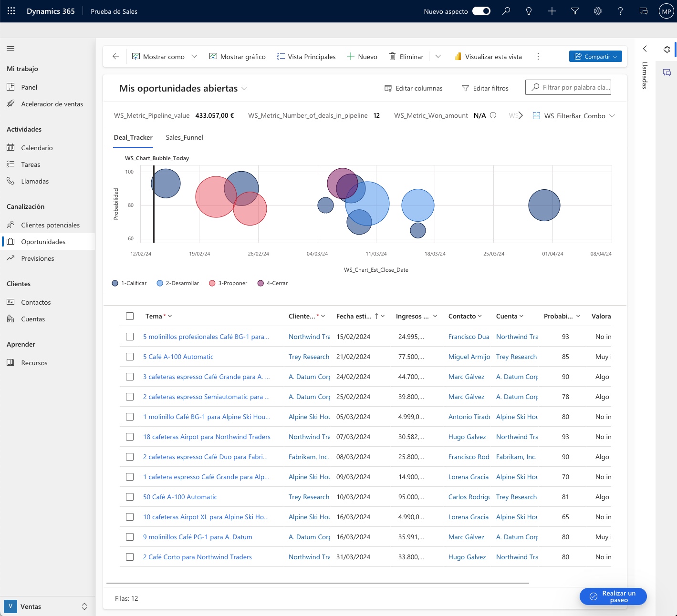Open the Eliminar split chevron menu

click(x=438, y=56)
